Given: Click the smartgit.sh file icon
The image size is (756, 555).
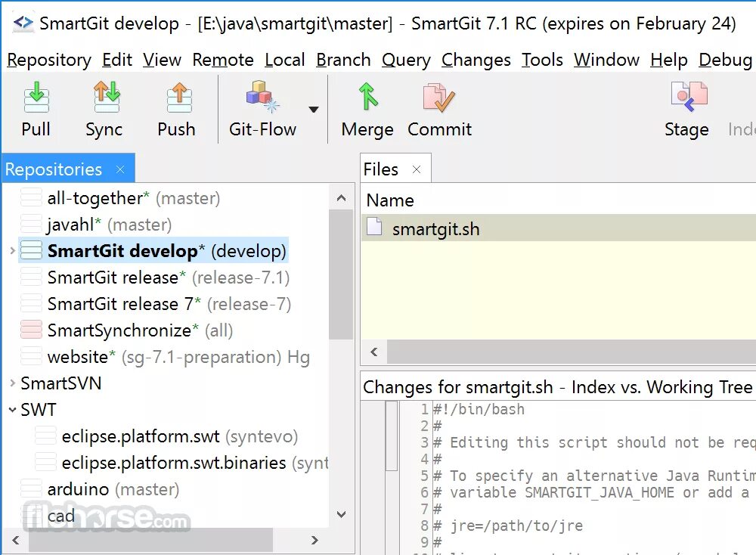Looking at the screenshot, I should pyautogui.click(x=374, y=227).
